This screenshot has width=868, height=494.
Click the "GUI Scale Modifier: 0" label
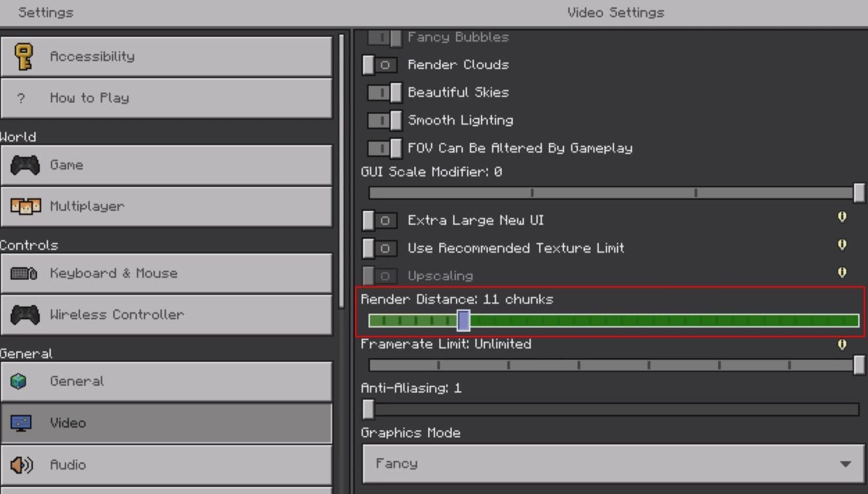(431, 172)
